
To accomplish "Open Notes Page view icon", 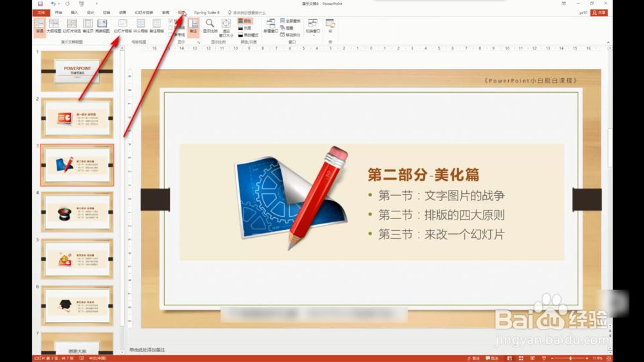I will click(88, 26).
